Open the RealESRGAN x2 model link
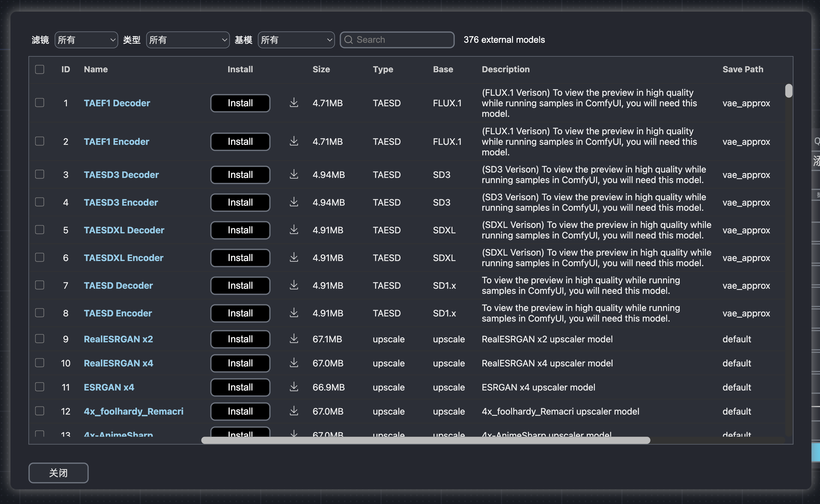This screenshot has height=504, width=820. click(118, 339)
